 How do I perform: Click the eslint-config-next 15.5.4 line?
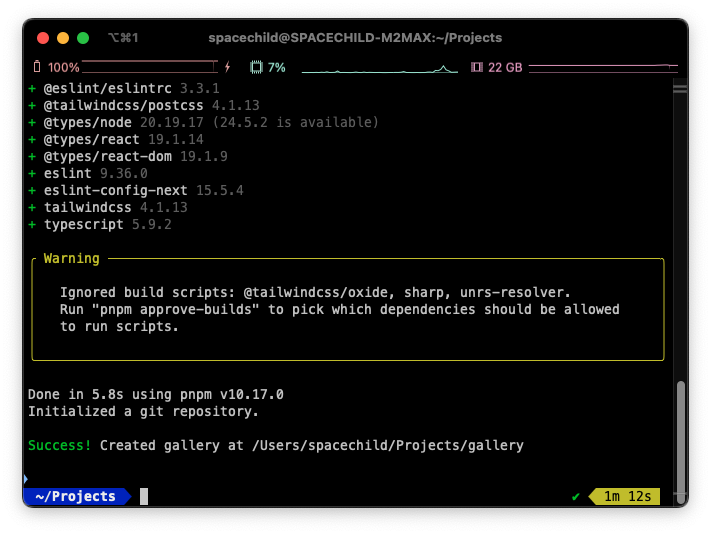pyautogui.click(x=136, y=190)
